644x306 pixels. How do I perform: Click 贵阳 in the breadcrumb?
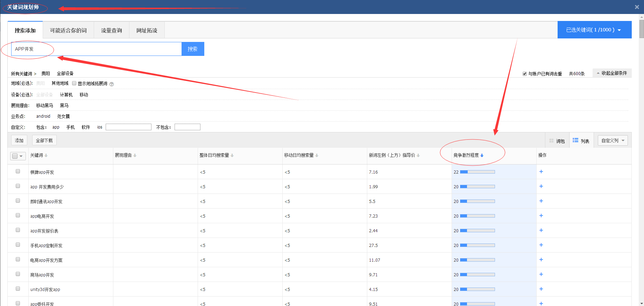(x=46, y=73)
